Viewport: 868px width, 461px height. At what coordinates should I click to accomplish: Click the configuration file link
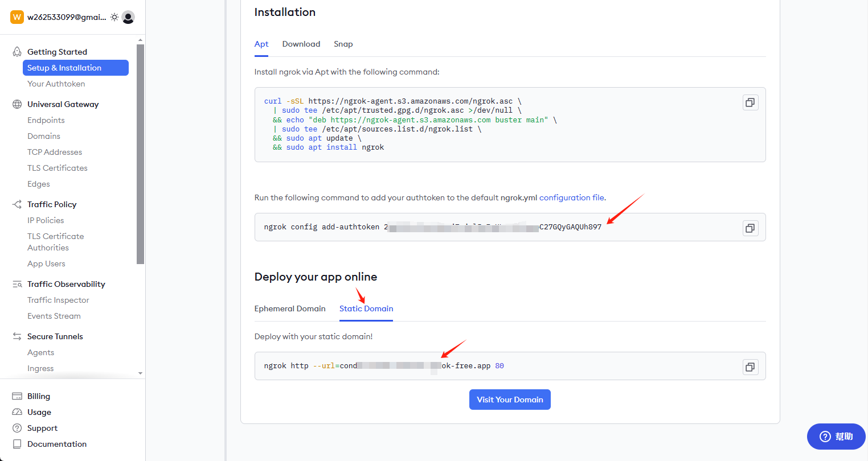tap(572, 197)
